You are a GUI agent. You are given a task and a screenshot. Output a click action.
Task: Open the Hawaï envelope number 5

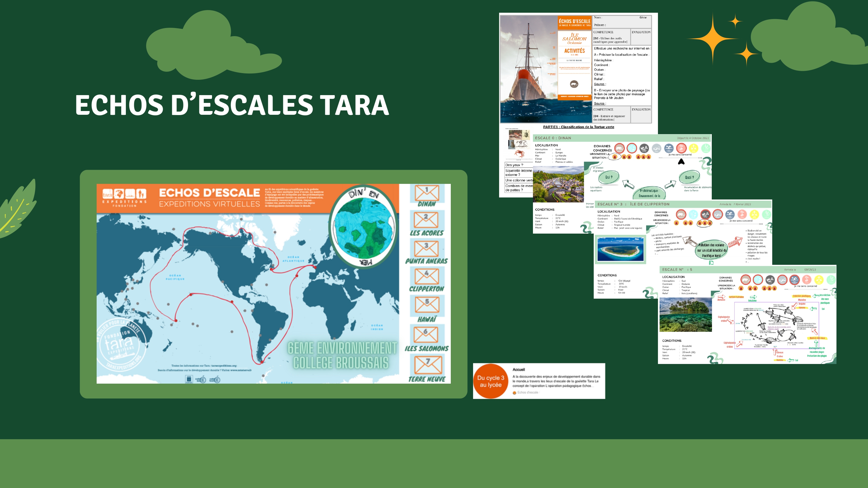pos(427,305)
